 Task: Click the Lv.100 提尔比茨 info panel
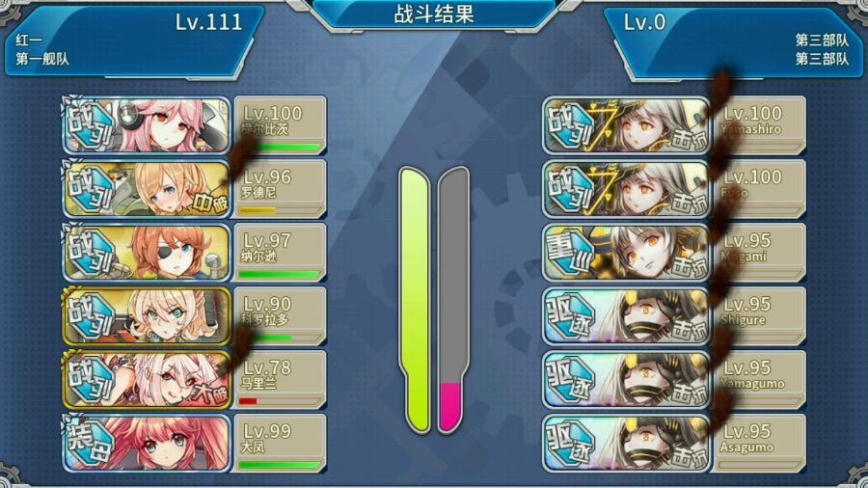coord(280,125)
